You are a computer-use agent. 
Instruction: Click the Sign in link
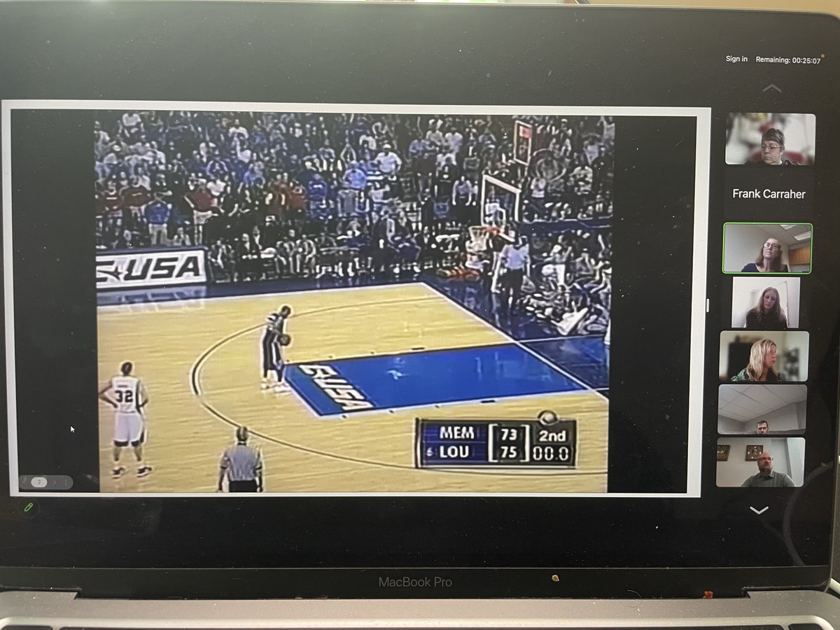(736, 59)
